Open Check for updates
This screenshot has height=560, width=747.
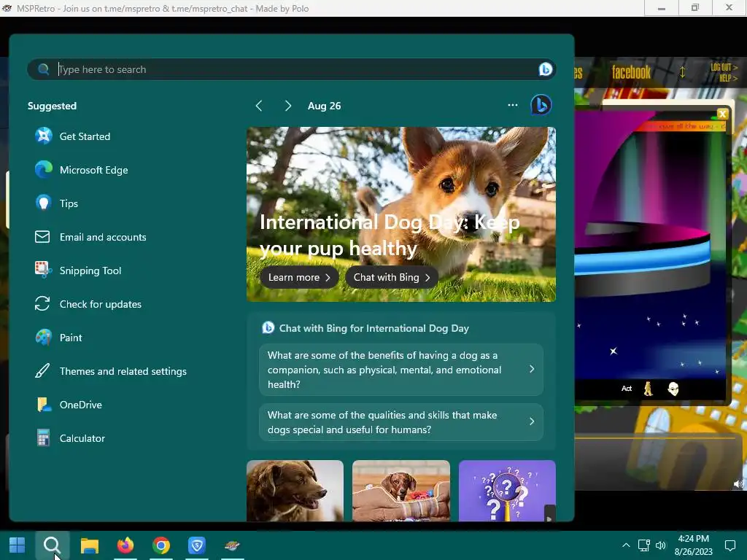click(x=88, y=304)
